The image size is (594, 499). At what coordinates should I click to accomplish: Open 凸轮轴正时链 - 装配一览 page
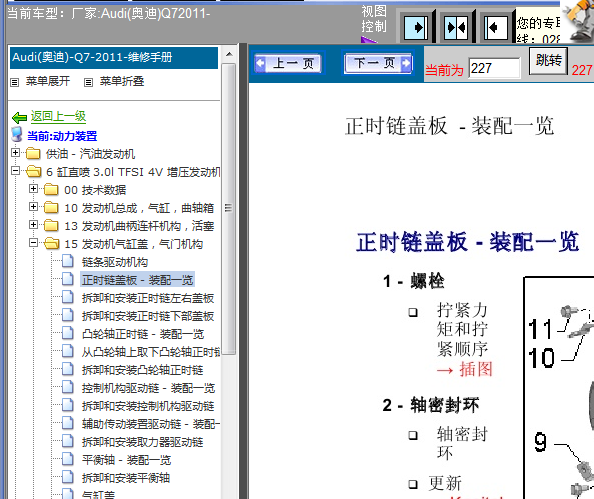(143, 334)
